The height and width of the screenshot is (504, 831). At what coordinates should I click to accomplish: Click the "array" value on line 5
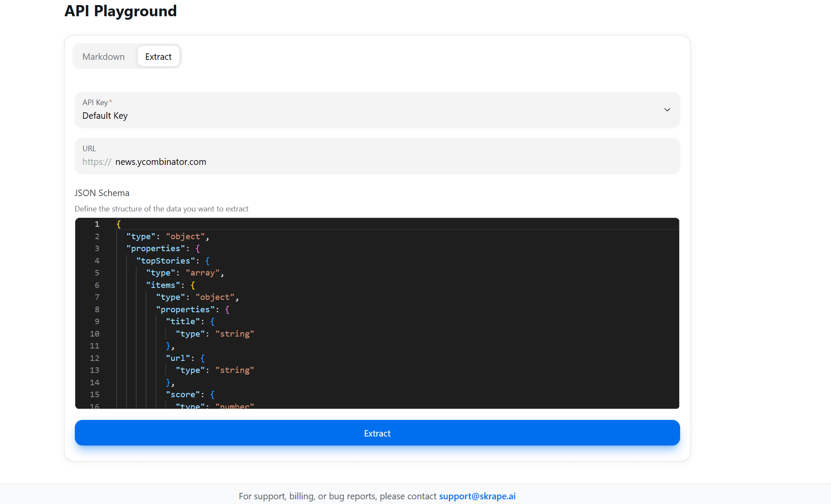(203, 273)
